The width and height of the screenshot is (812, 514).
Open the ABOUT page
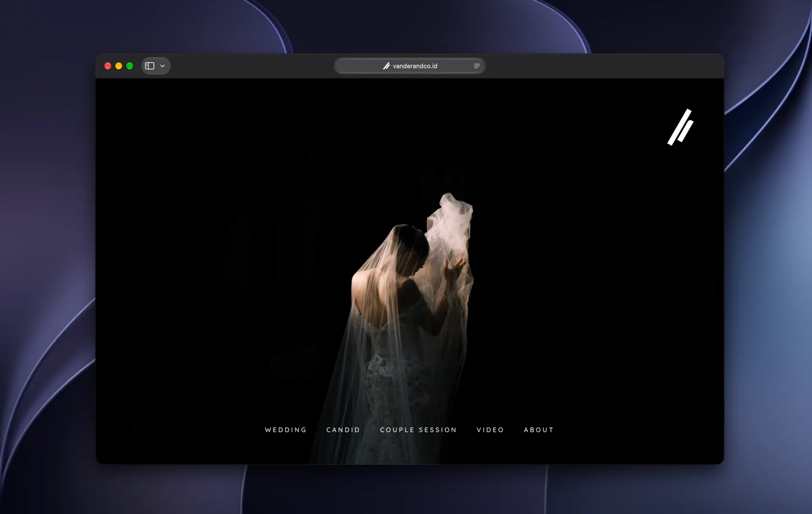click(x=538, y=430)
